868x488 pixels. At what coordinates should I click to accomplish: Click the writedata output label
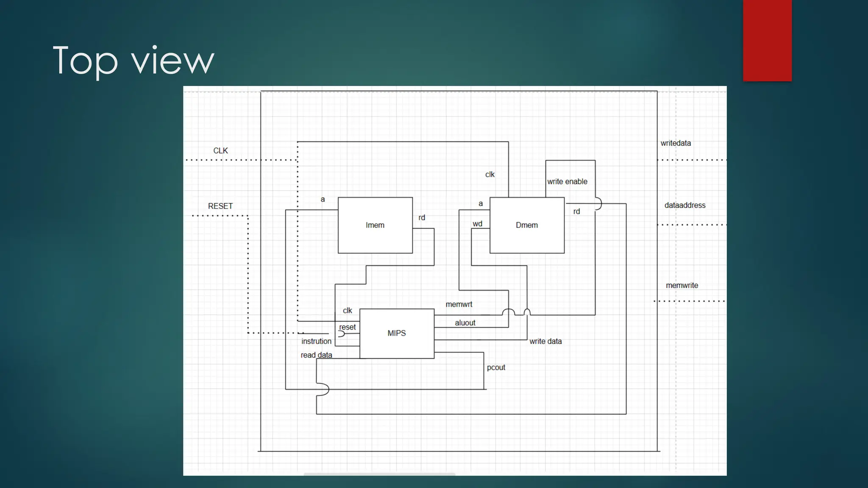click(676, 143)
